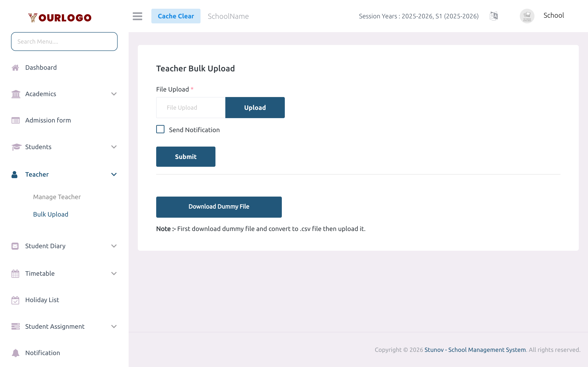Viewport: 588px width, 367px height.
Task: Click the Notification bell icon
Action: click(15, 353)
